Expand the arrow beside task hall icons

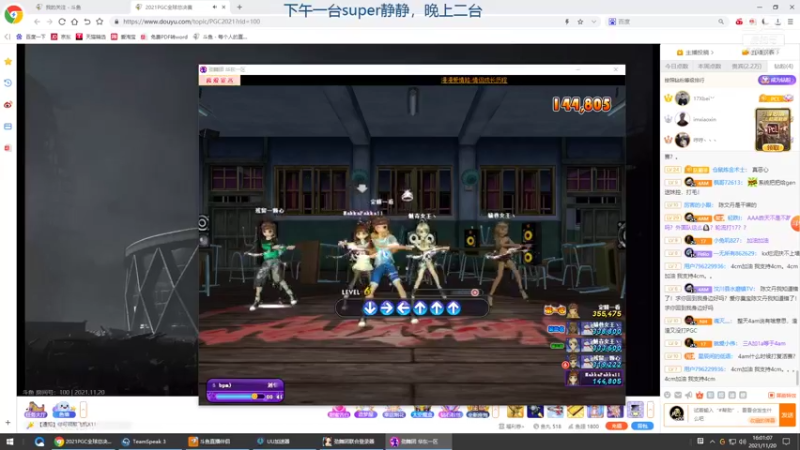[x=83, y=409]
